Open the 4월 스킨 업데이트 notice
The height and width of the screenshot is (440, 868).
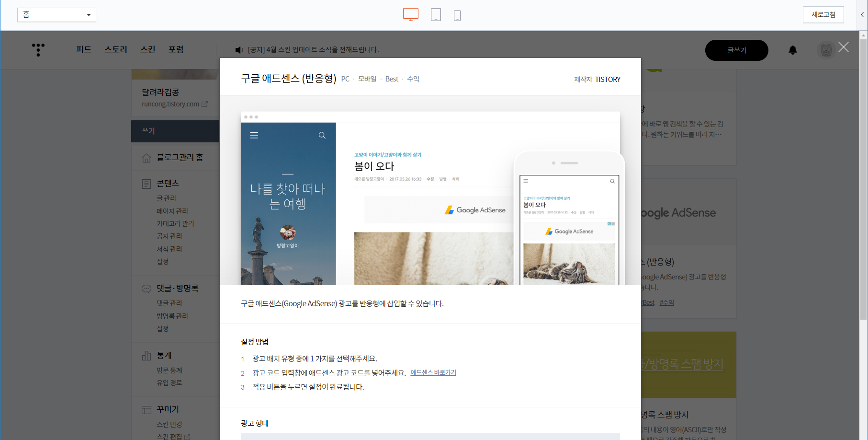(314, 50)
